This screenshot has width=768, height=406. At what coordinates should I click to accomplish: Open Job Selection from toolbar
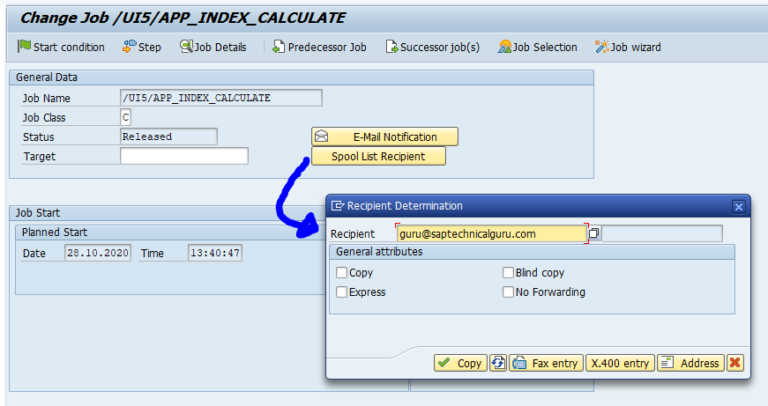pyautogui.click(x=537, y=47)
